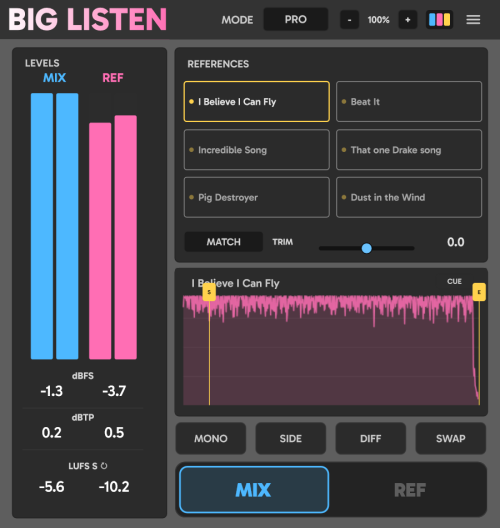Click the trim value 0.0 field
500x528 pixels.
(x=456, y=242)
